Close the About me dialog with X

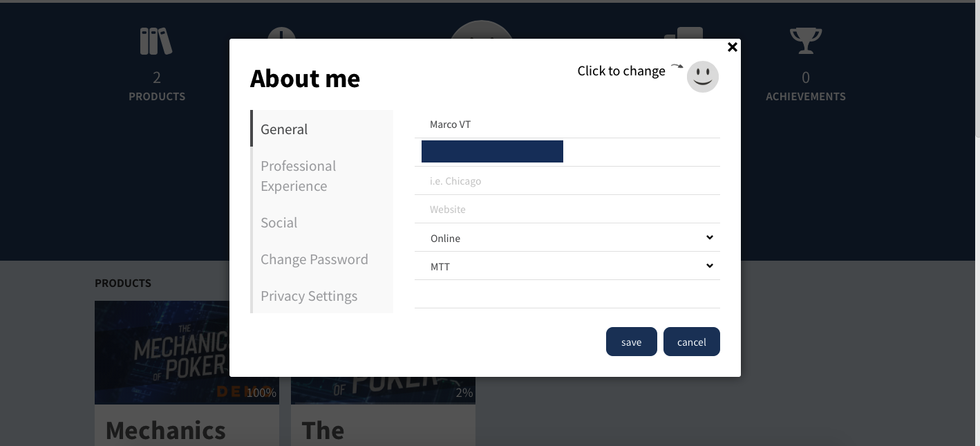tap(733, 47)
